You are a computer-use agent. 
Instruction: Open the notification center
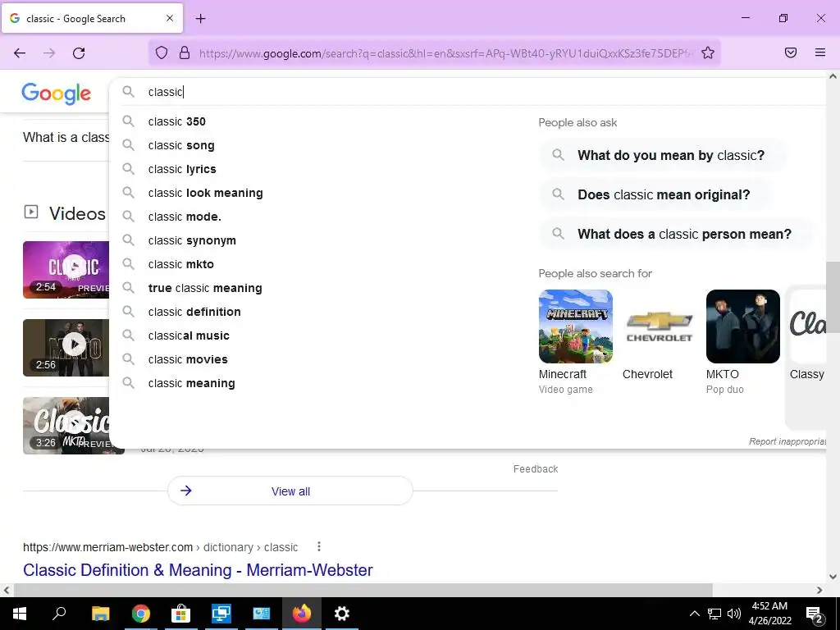815,614
